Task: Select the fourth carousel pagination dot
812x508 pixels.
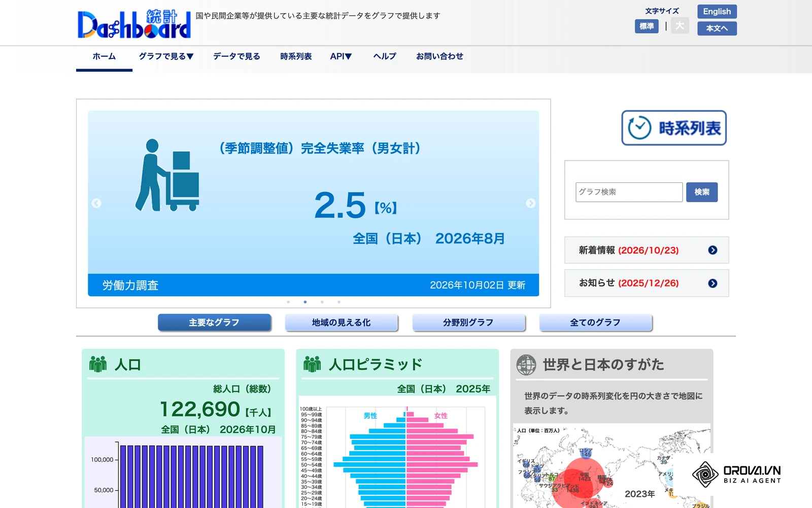Action: [339, 302]
